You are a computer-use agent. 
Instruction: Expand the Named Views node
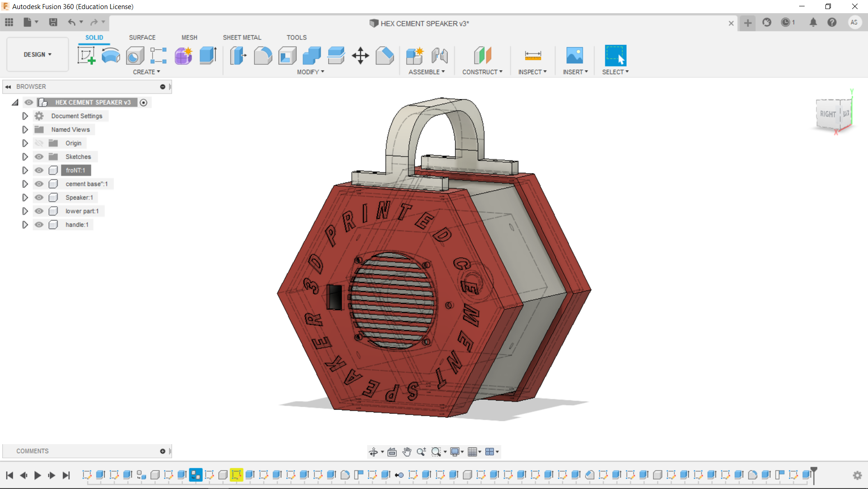pyautogui.click(x=25, y=129)
